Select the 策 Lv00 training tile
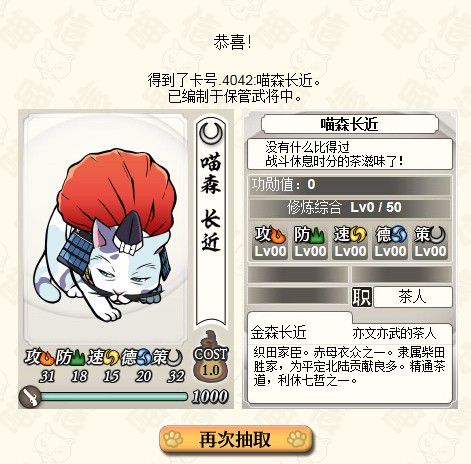The image size is (471, 464). (430, 242)
